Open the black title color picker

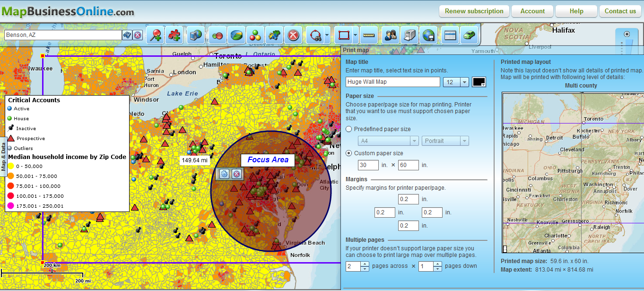479,82
